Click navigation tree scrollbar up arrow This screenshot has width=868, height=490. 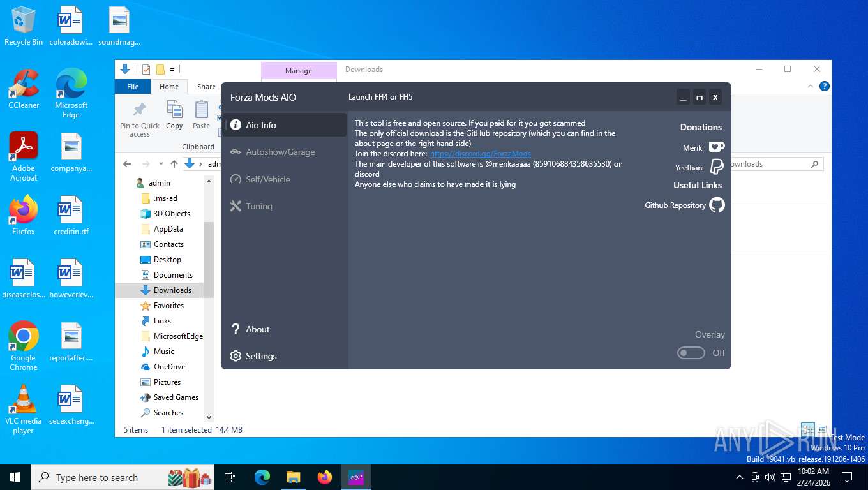point(209,181)
